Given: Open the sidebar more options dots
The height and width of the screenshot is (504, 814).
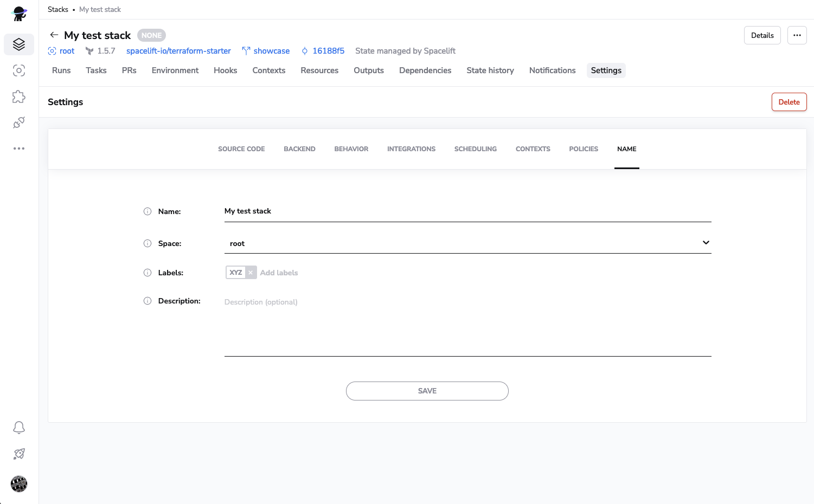Looking at the screenshot, I should tap(19, 148).
